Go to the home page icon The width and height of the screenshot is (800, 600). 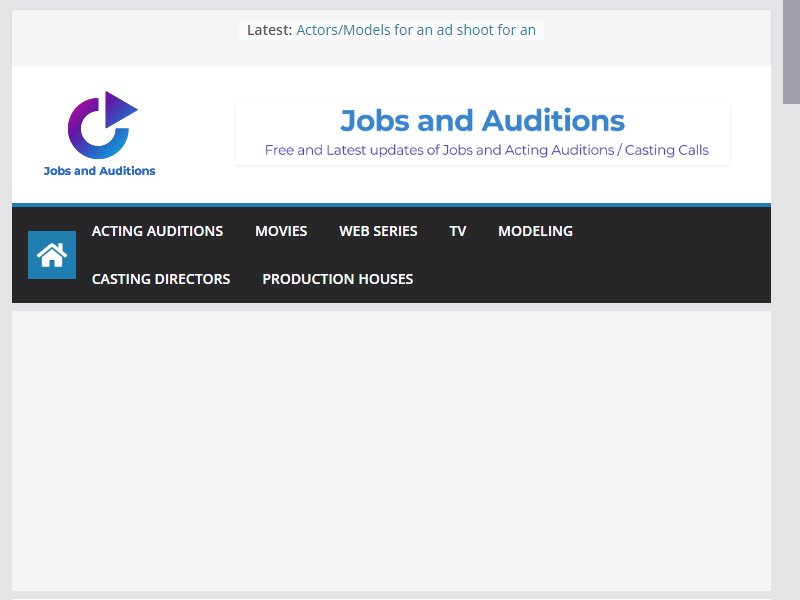52,255
